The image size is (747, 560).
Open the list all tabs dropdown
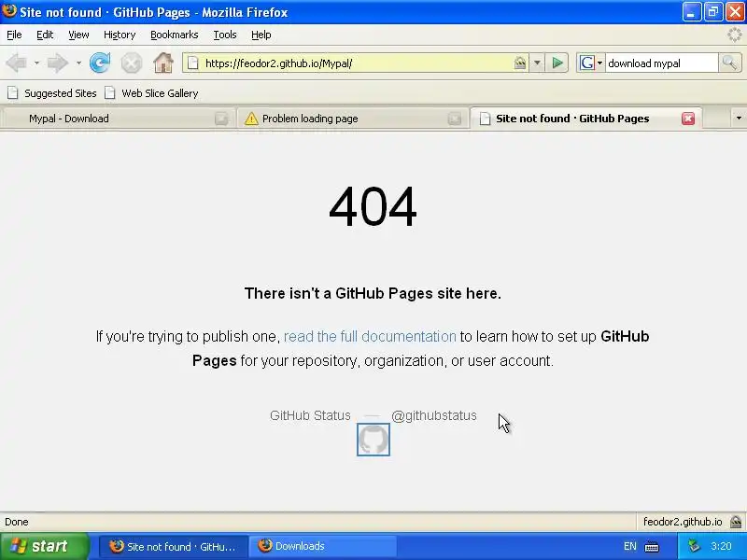(x=739, y=119)
